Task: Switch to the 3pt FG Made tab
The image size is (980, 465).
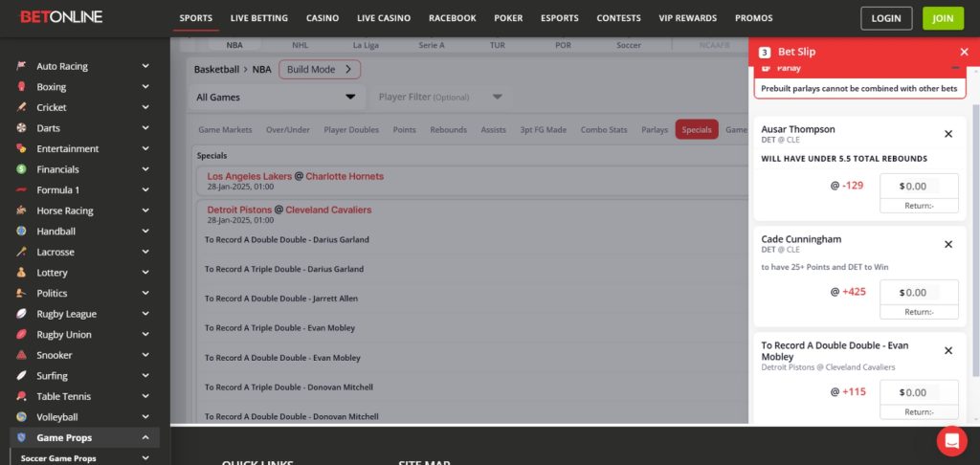Action: 544,130
